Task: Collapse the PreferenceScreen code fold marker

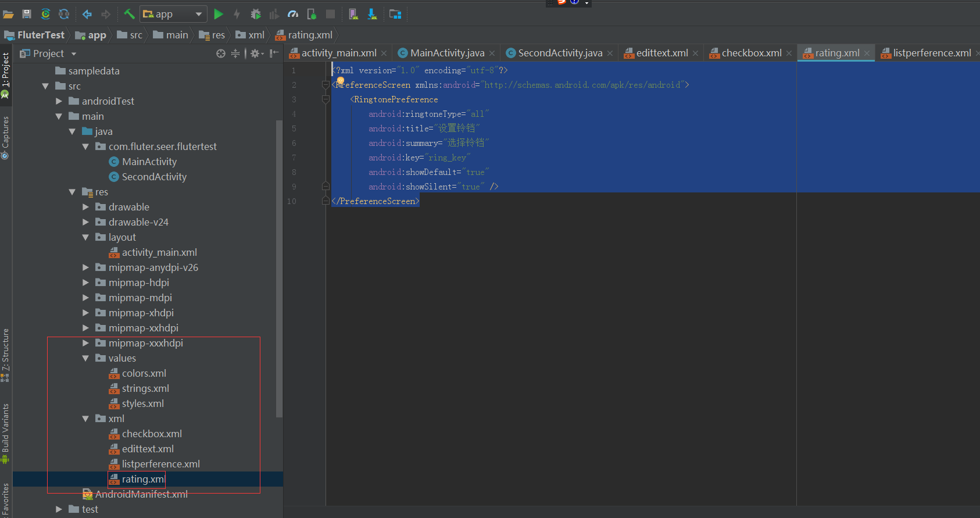Action: click(326, 85)
